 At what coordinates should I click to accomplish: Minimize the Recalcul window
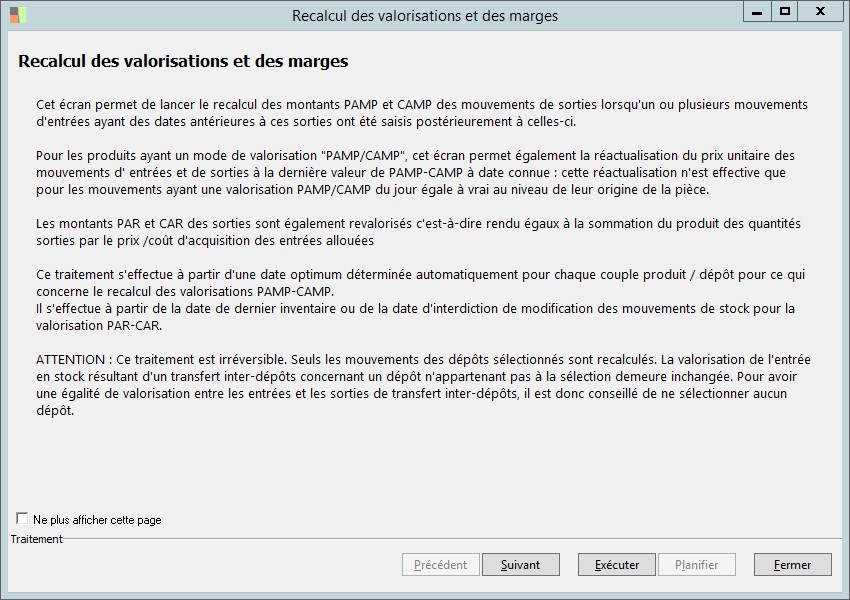(x=757, y=11)
